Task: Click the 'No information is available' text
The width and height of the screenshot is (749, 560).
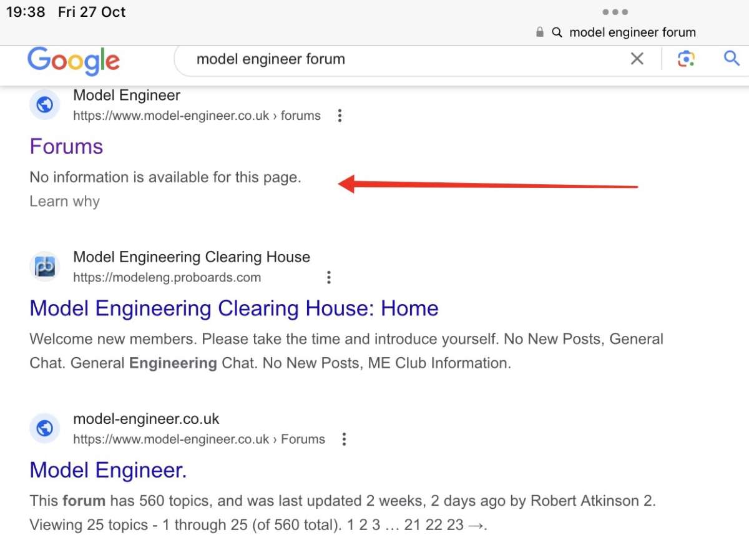Action: point(165,177)
